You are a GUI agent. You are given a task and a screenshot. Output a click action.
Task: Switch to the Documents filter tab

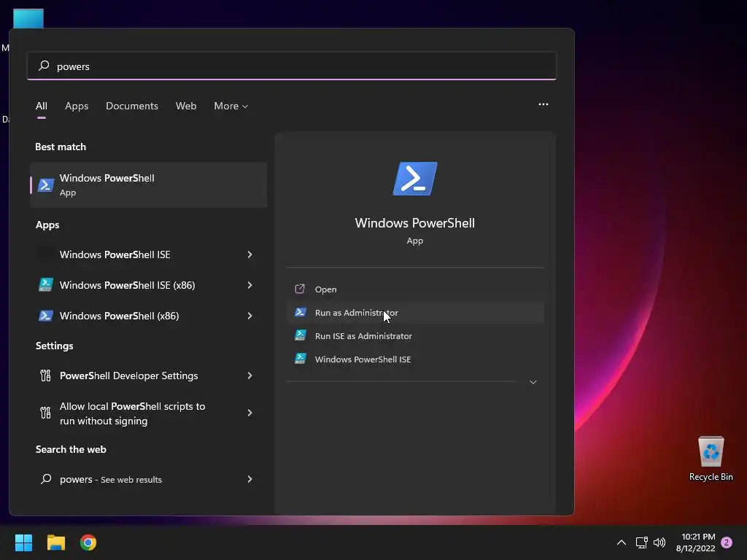click(132, 106)
